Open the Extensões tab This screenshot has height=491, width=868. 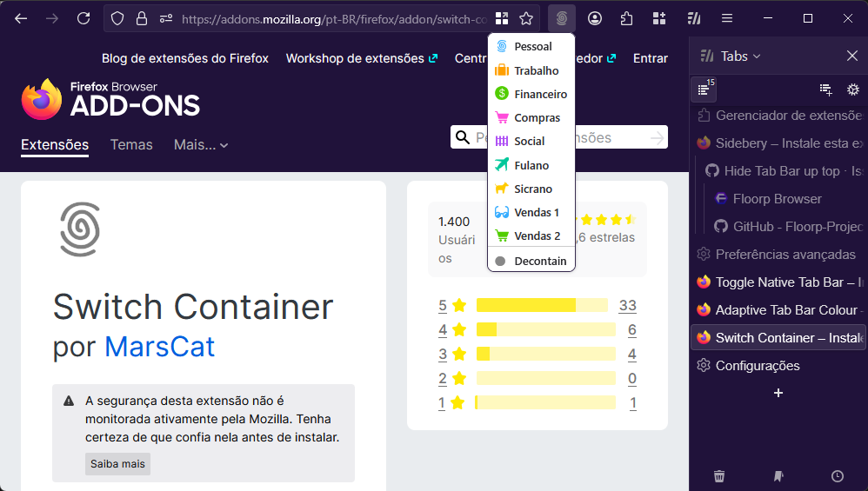click(55, 145)
